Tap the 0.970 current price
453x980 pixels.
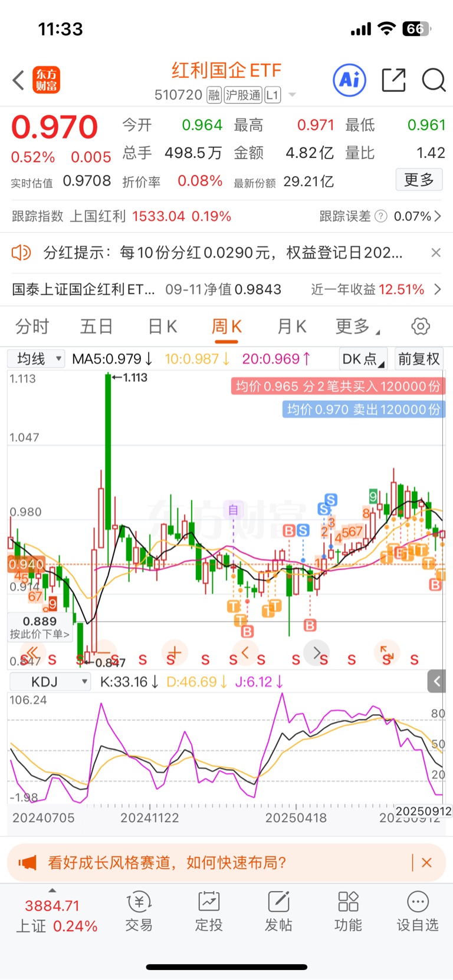pos(54,127)
